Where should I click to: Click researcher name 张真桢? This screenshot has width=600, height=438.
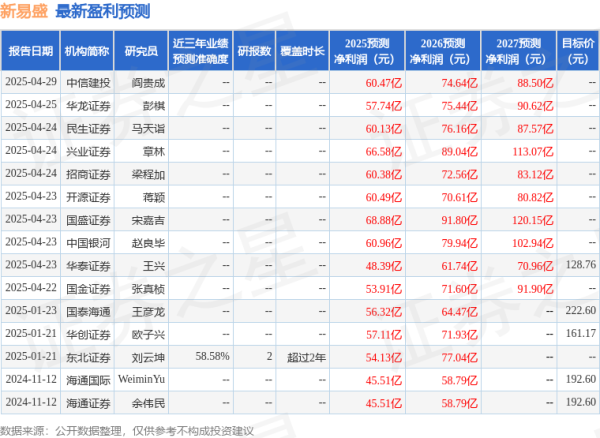coord(148,289)
